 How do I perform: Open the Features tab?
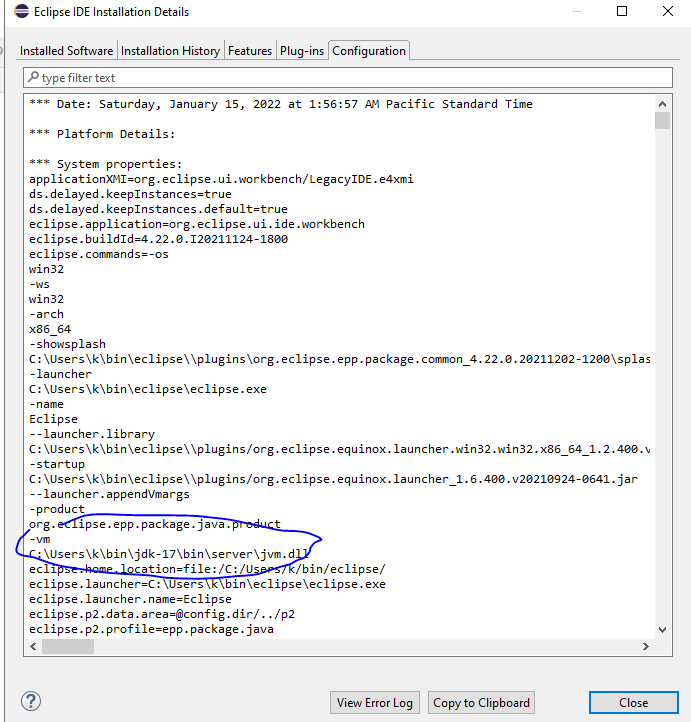[x=250, y=51]
